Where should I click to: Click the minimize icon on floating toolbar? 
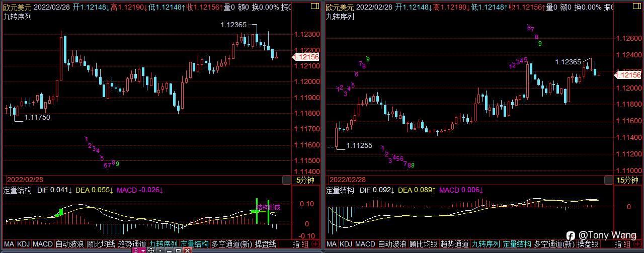[x=169, y=250]
